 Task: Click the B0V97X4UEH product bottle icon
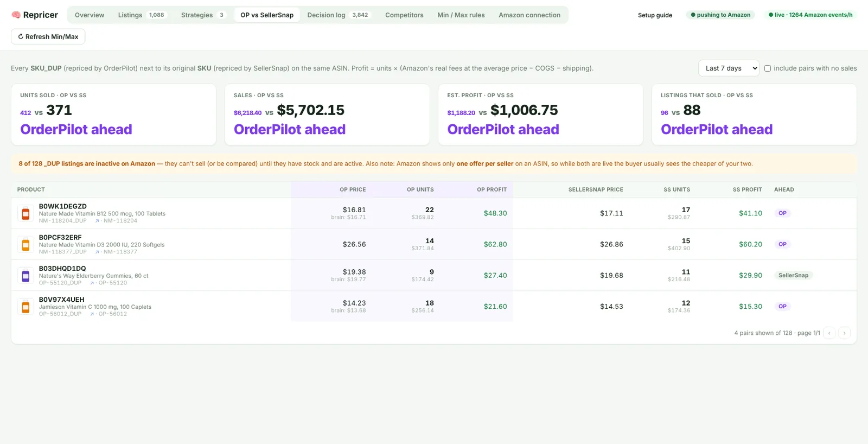(25, 307)
